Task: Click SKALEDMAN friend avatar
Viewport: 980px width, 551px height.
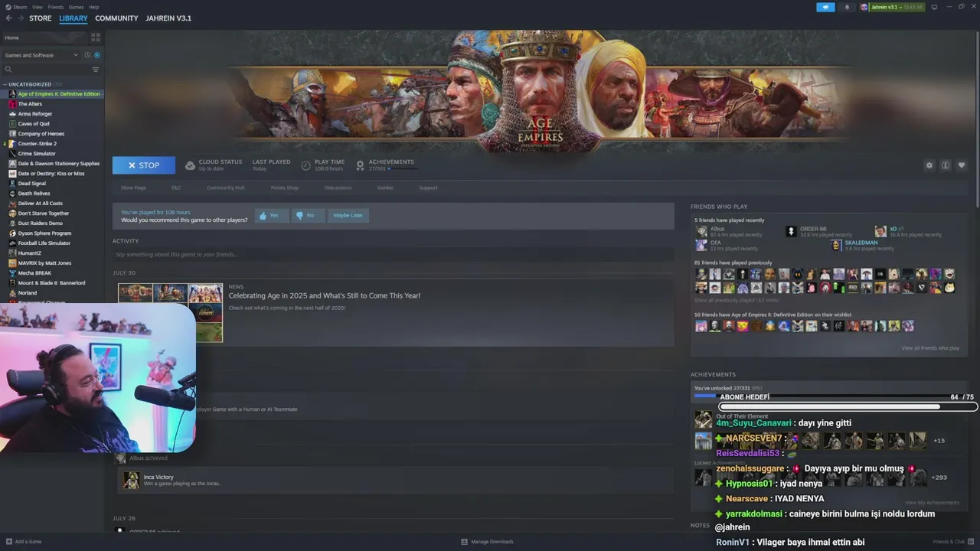Action: [x=836, y=245]
